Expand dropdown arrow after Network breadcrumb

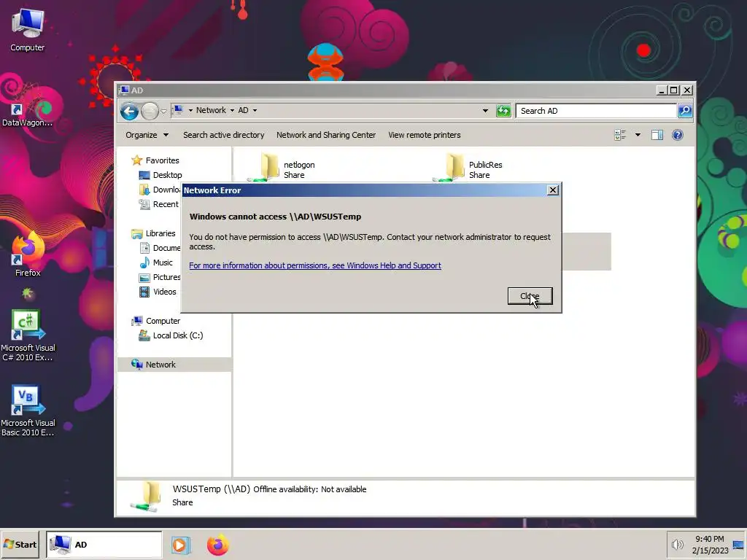pyautogui.click(x=233, y=111)
